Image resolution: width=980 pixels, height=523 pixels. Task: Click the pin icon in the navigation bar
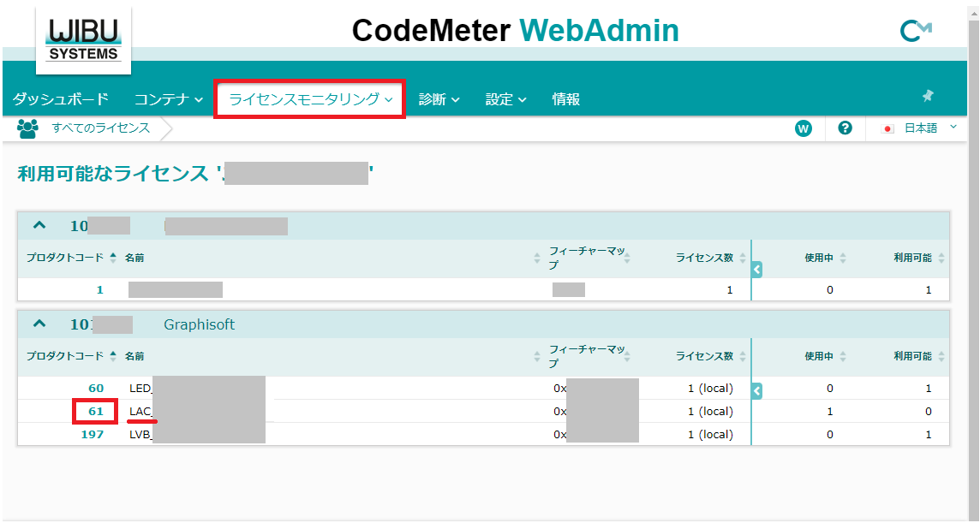click(928, 96)
